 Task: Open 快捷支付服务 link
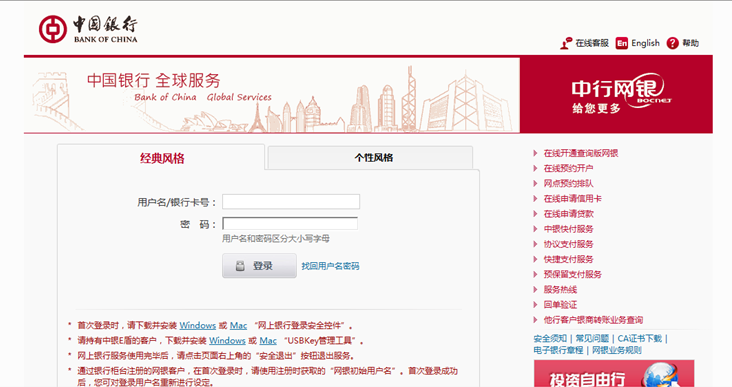click(568, 259)
